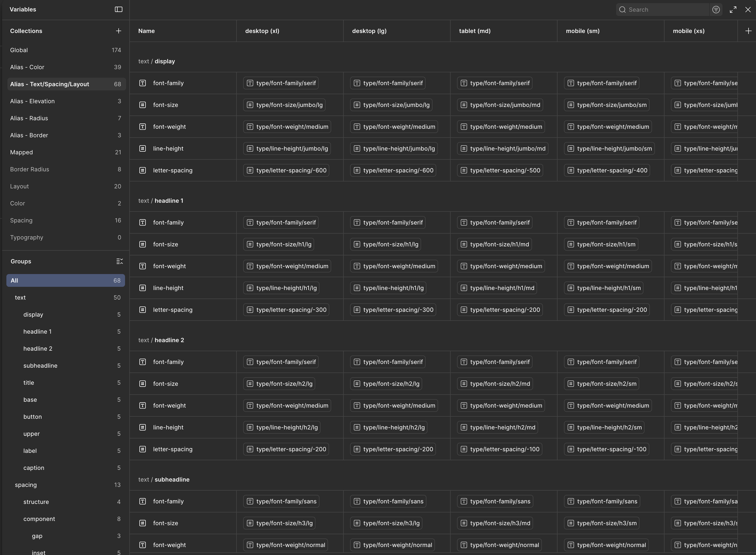Image resolution: width=756 pixels, height=555 pixels.
Task: Select the Typography collection
Action: 66,237
